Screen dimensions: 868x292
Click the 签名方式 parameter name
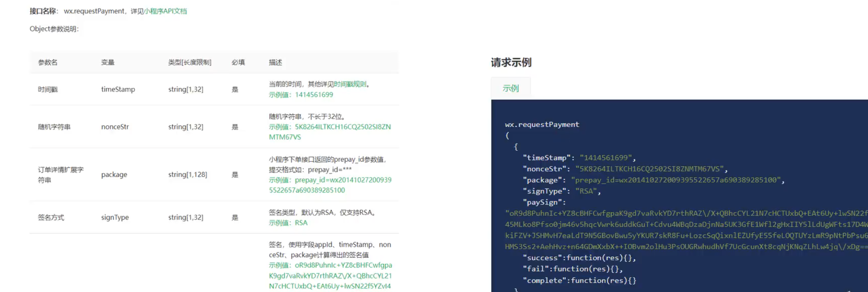click(x=51, y=217)
